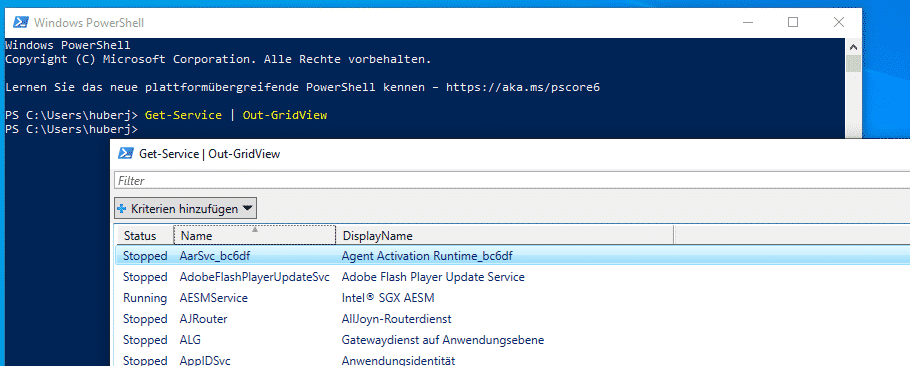Select the ALG name cell
910x366 pixels.
coord(190,340)
